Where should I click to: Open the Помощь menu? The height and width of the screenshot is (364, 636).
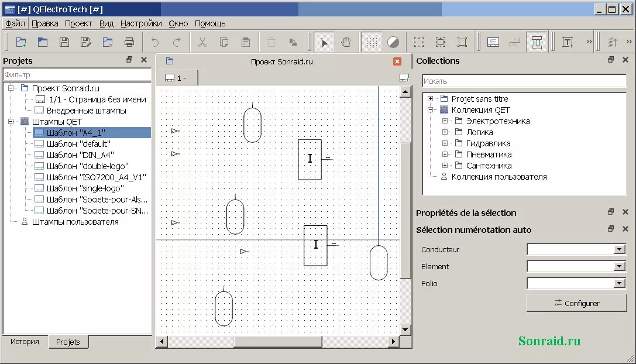[x=210, y=23]
